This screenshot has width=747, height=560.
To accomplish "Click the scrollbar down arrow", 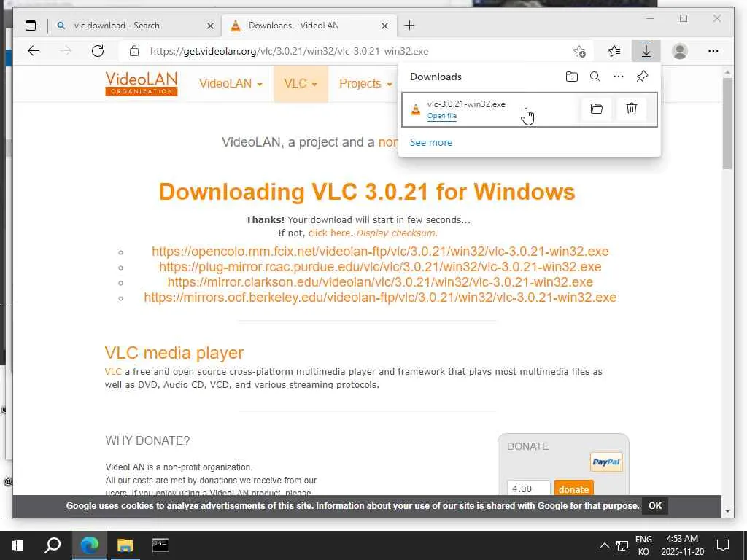I will 727,510.
